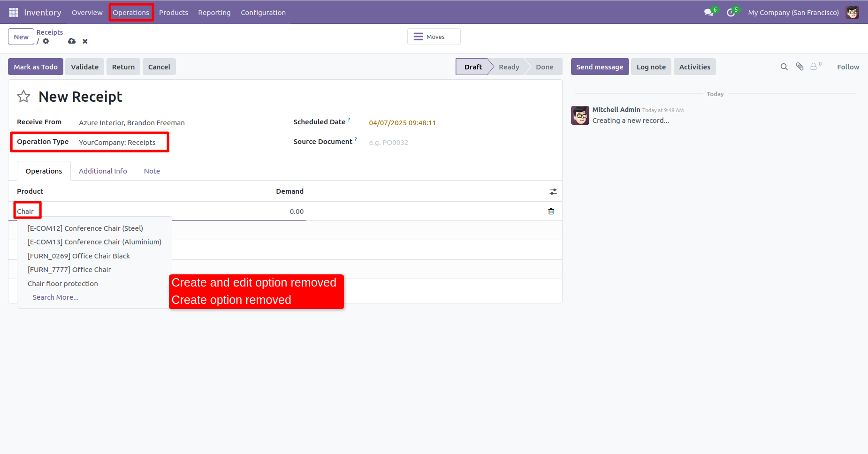This screenshot has height=454, width=868.
Task: Toggle the favorite star on New Receipt
Action: [23, 97]
